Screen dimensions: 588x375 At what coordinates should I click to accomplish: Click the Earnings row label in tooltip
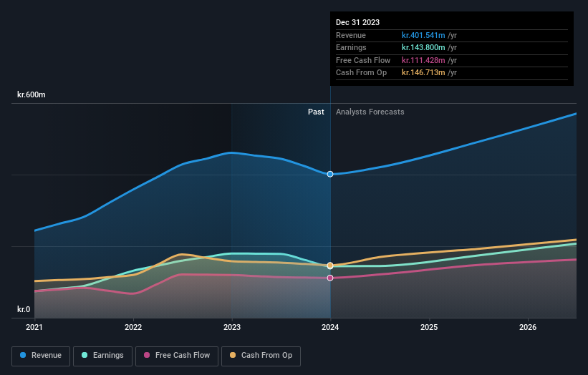(x=351, y=47)
